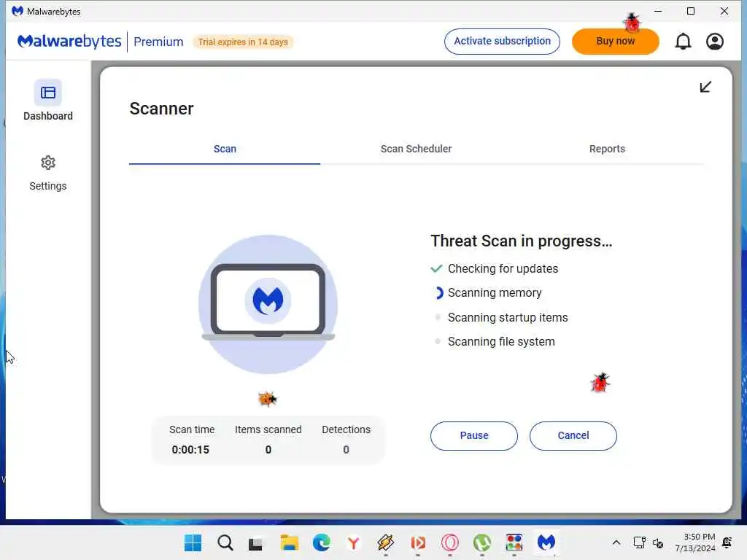Open Windows taskbar search
This screenshot has width=747, height=560.
click(x=225, y=542)
